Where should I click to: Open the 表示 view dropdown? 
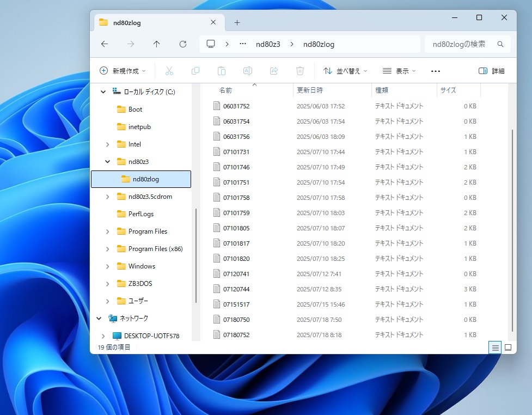[x=399, y=71]
